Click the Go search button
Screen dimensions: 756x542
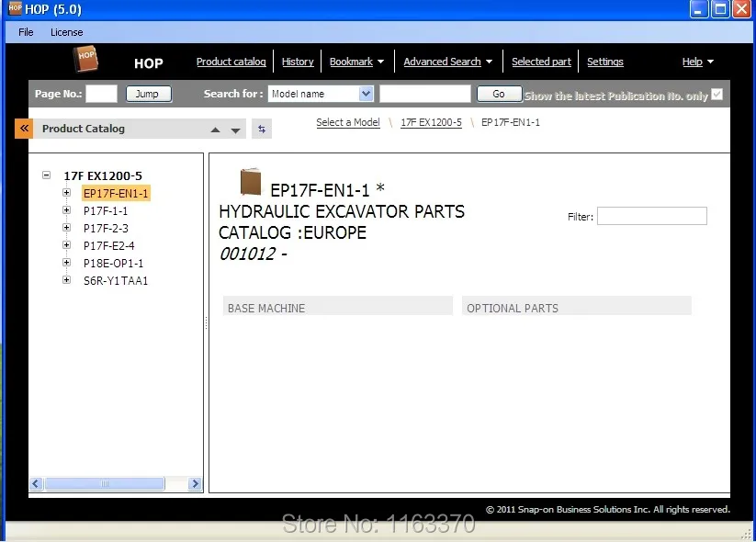pos(499,94)
